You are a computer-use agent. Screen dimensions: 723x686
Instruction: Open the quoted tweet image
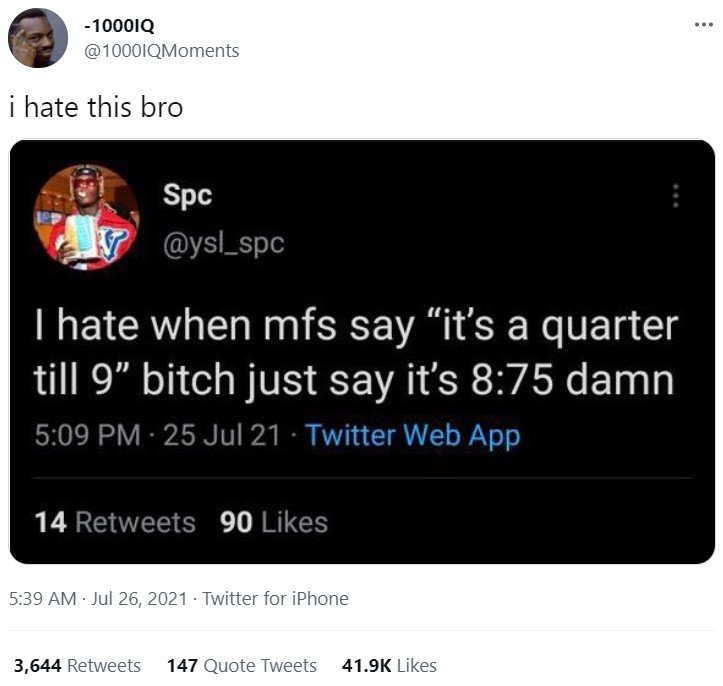pos(362,352)
